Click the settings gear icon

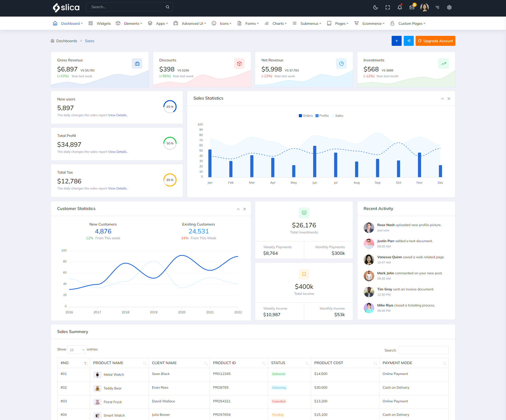449,7
